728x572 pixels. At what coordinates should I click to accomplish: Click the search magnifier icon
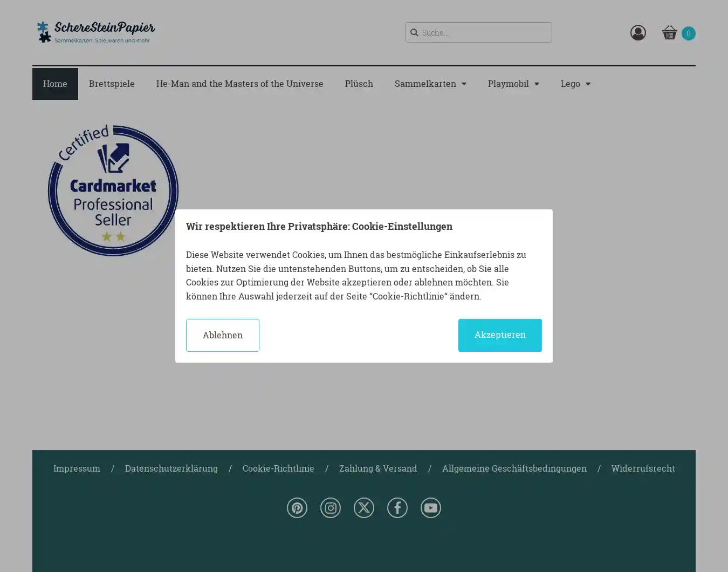[414, 32]
